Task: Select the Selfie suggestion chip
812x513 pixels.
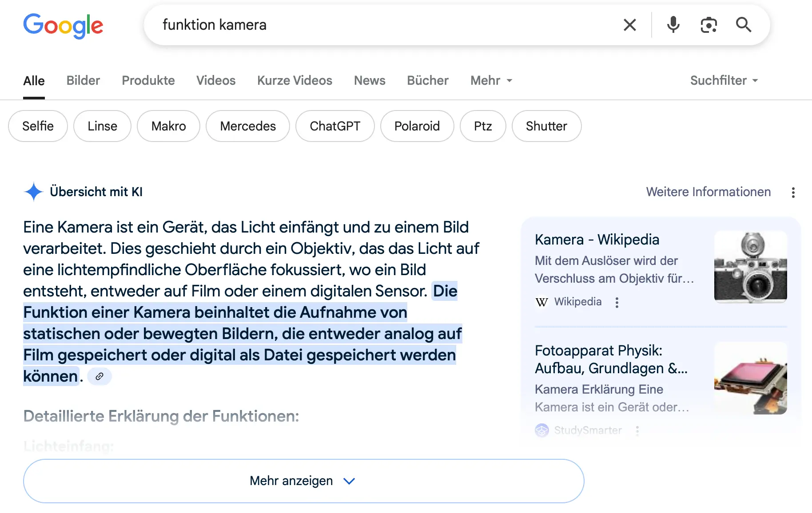Action: [x=38, y=126]
